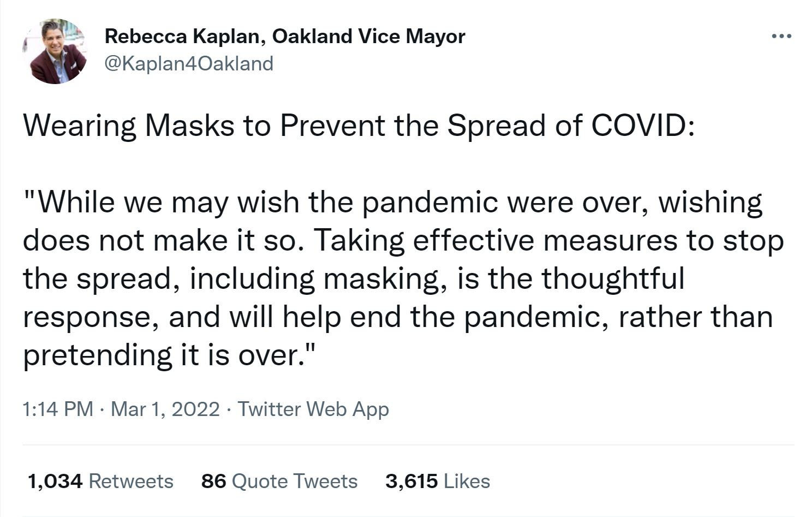This screenshot has width=812, height=517.
Task: Click "Oakland Vice Mayor" in the display name
Action: [x=368, y=37]
